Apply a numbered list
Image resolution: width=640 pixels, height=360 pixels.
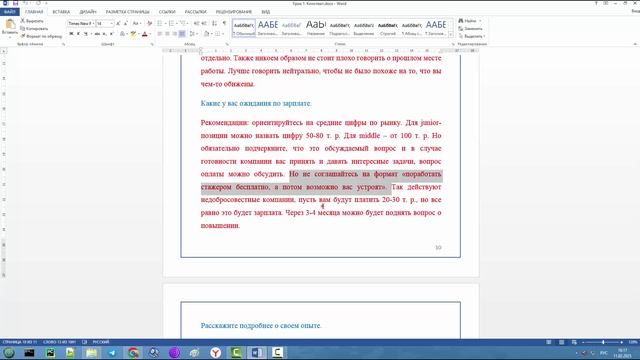tap(172, 24)
